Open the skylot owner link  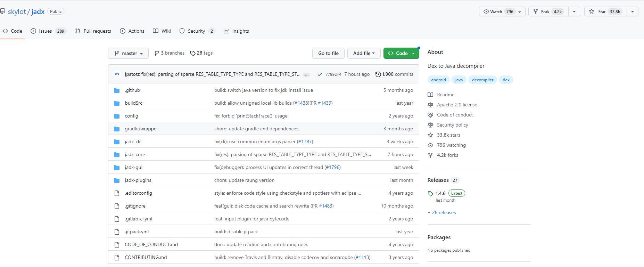(x=17, y=11)
